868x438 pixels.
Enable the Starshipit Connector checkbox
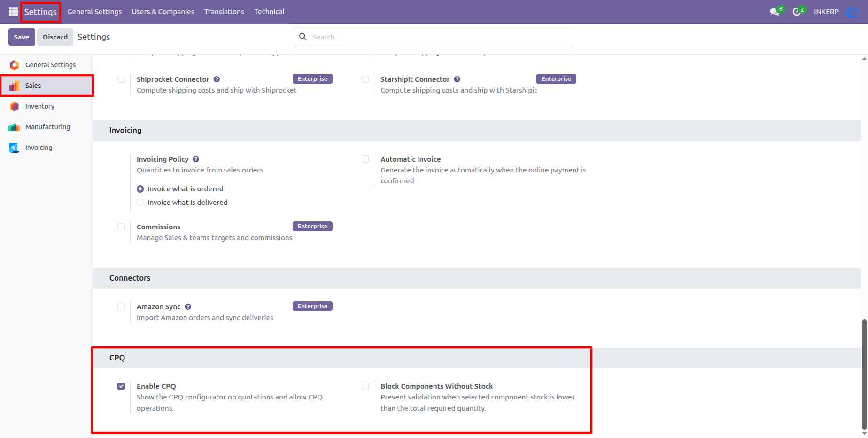coord(365,79)
